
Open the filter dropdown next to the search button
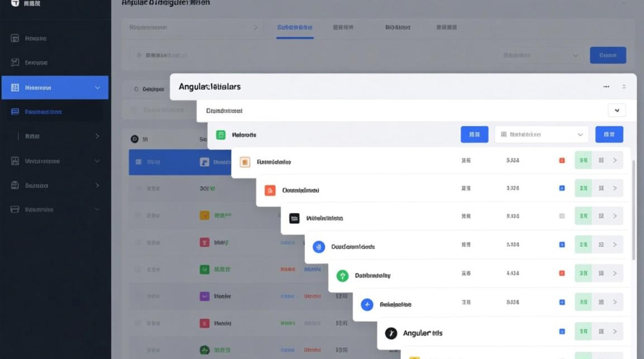540,55
